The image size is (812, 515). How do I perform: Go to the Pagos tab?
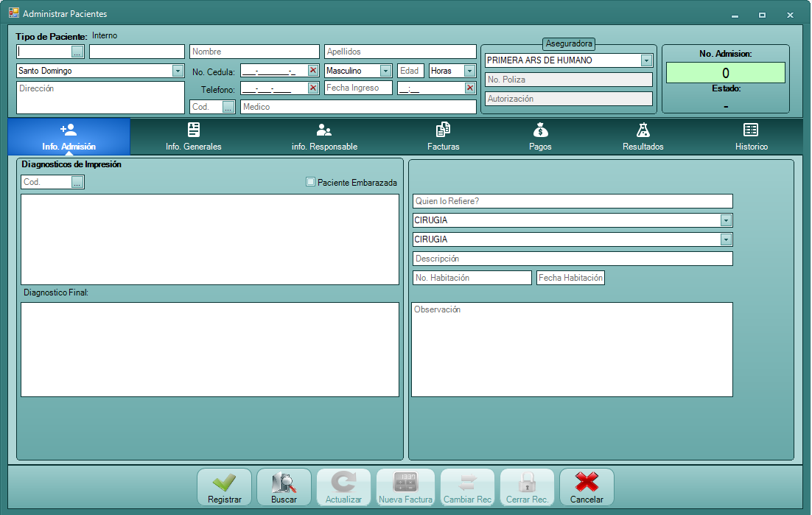(x=540, y=137)
